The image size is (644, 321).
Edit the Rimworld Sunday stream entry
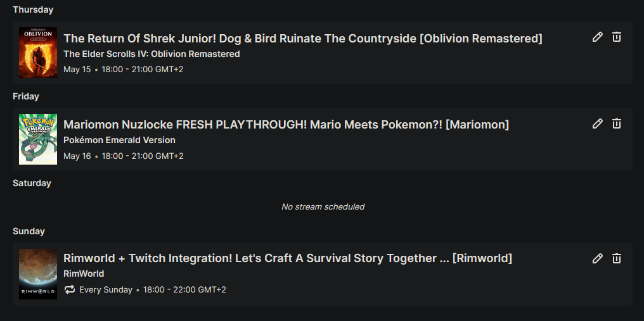(597, 258)
